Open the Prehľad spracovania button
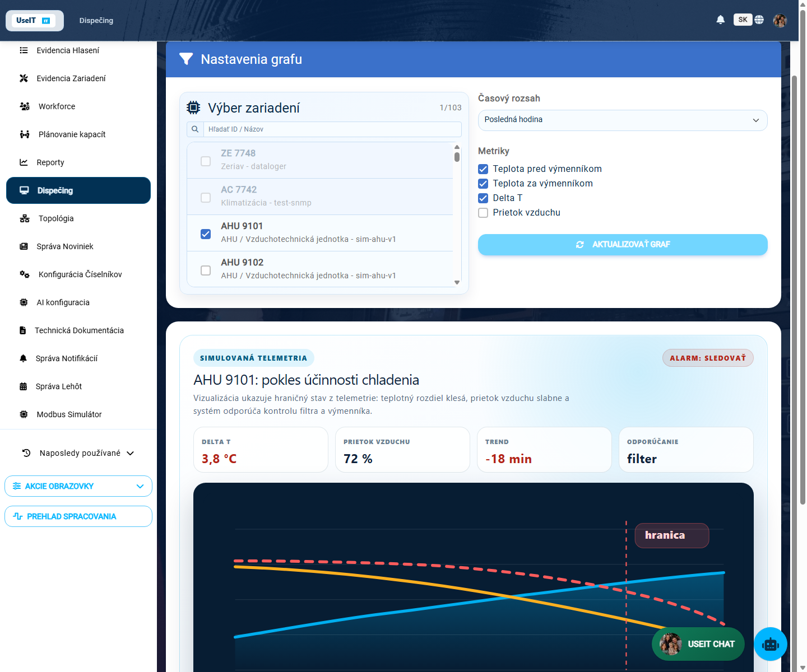The height and width of the screenshot is (672, 807). (x=78, y=516)
